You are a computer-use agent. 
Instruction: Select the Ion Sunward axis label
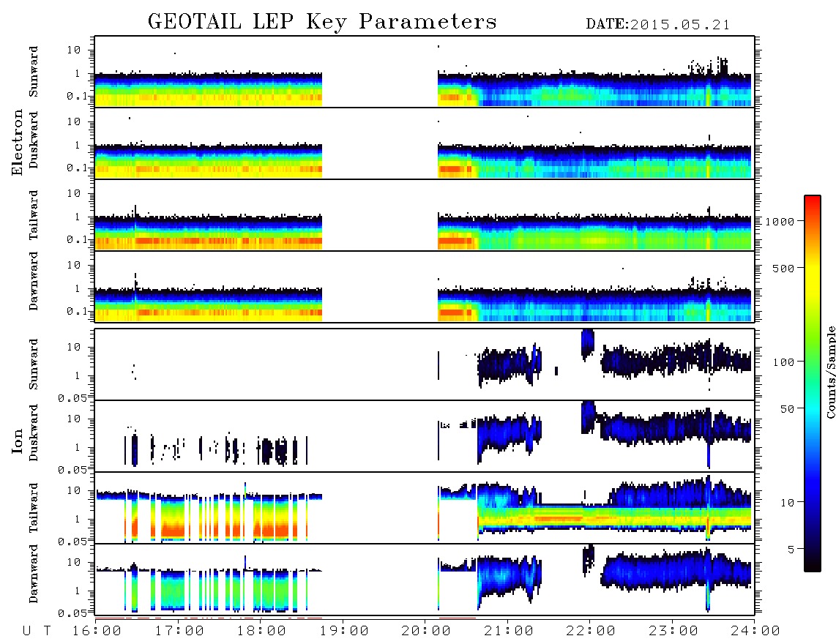click(x=34, y=364)
